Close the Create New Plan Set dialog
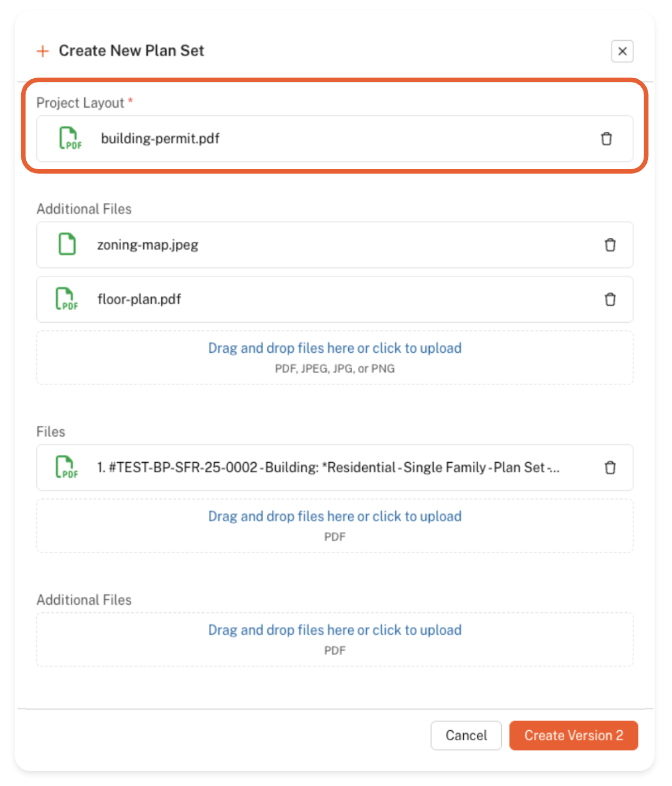672x786 pixels. pos(622,51)
